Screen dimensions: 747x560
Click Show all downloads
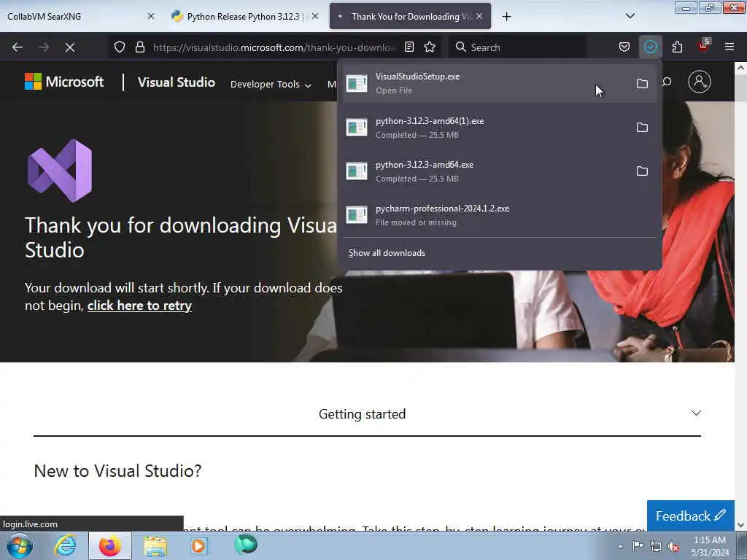(387, 253)
